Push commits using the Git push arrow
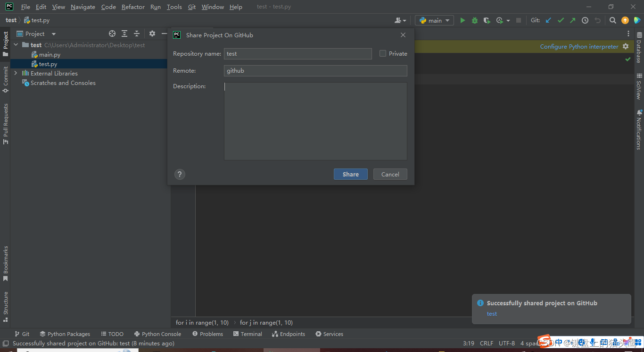The image size is (644, 352). tap(572, 20)
